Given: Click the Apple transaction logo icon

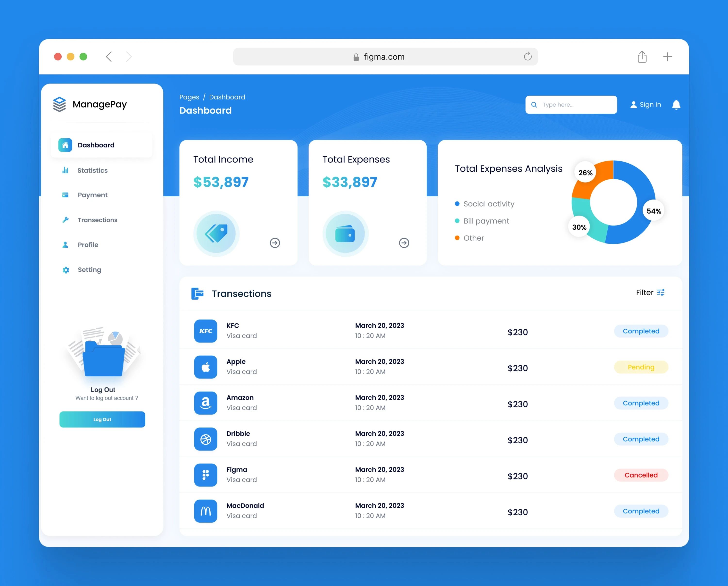Looking at the screenshot, I should tap(206, 367).
